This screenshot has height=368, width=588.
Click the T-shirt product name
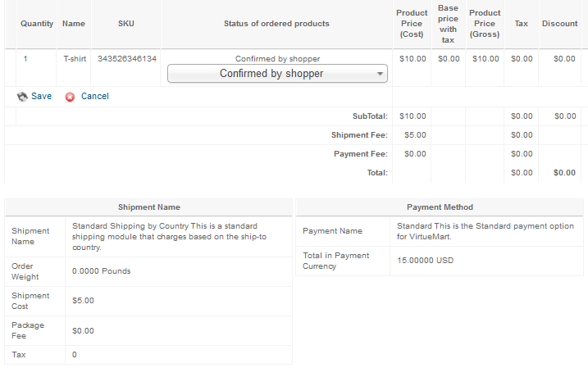(74, 59)
